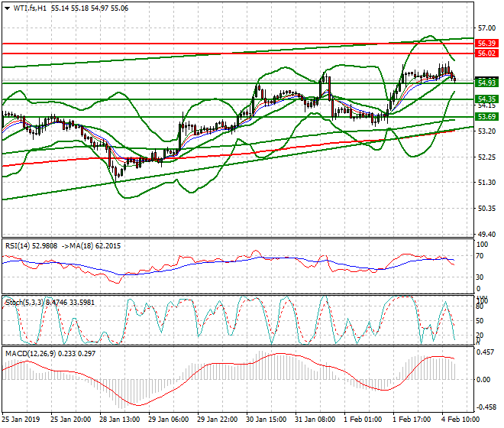Select the -0.458 MACD scale value

(x=485, y=407)
